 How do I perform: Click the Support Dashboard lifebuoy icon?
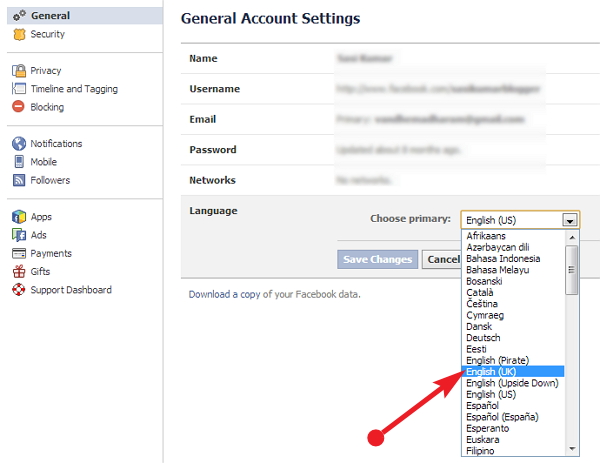(x=18, y=290)
